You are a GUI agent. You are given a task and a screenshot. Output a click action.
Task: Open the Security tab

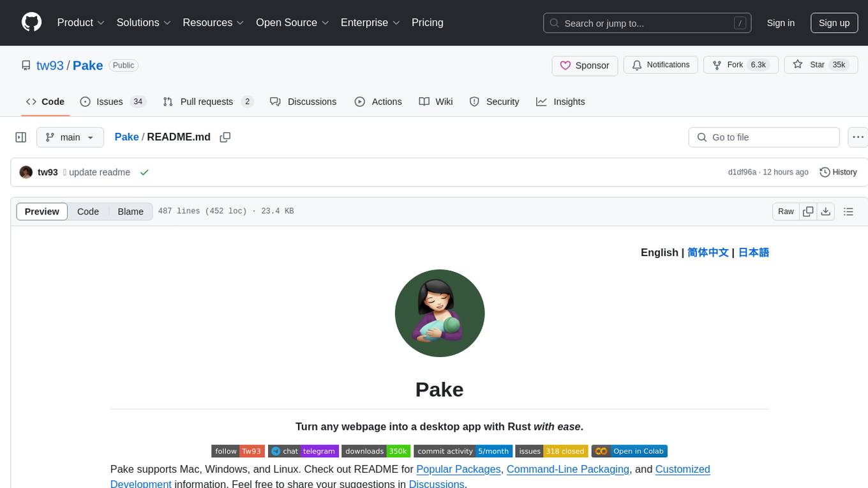coord(494,102)
